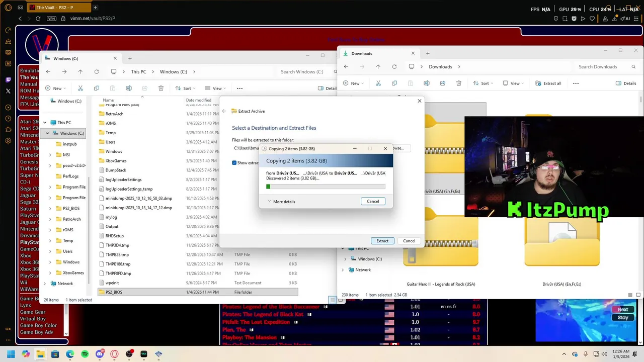Viewport: 644px width, 362px height.
Task: Click 'Extract all' in Downloads toolbar
Action: [548, 83]
